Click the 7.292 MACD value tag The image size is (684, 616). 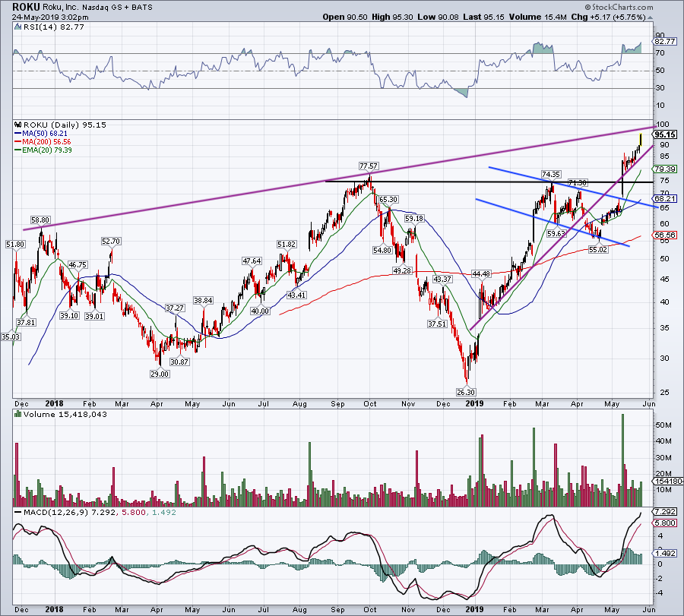pos(665,511)
